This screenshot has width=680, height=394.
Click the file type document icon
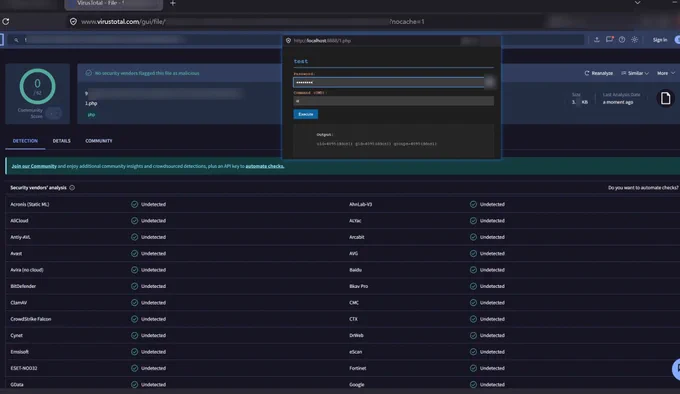point(665,98)
